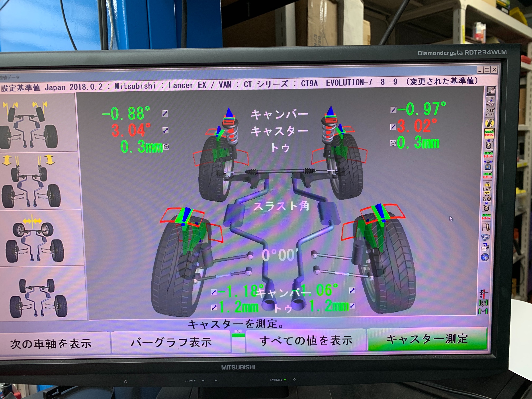Viewport: 532px width, 399px height.
Task: Click the save-to-drawer blue arrow icon
Action: tap(485, 247)
